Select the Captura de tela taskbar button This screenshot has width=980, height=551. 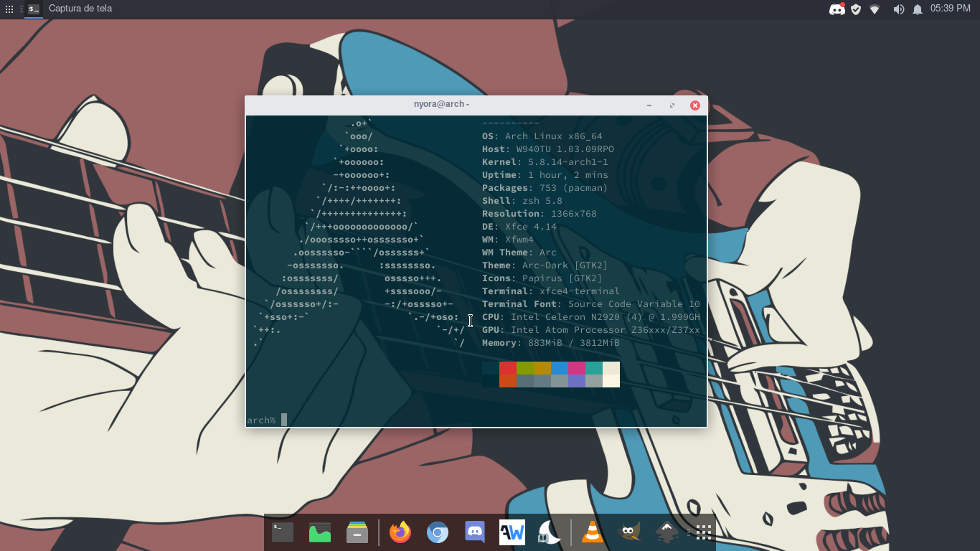tap(70, 9)
